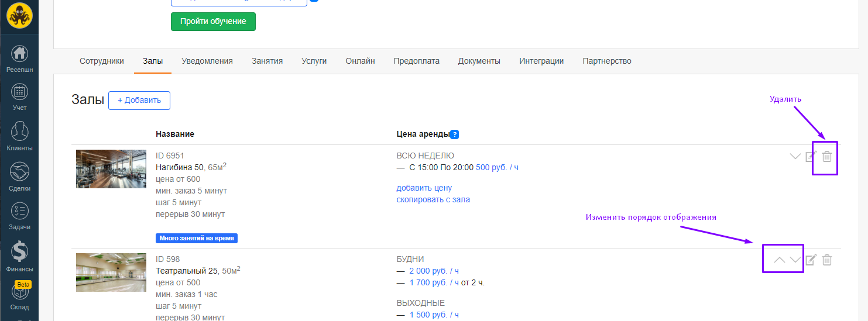This screenshot has height=321, width=868.
Task: Click Цена аренды column header
Action: click(423, 134)
